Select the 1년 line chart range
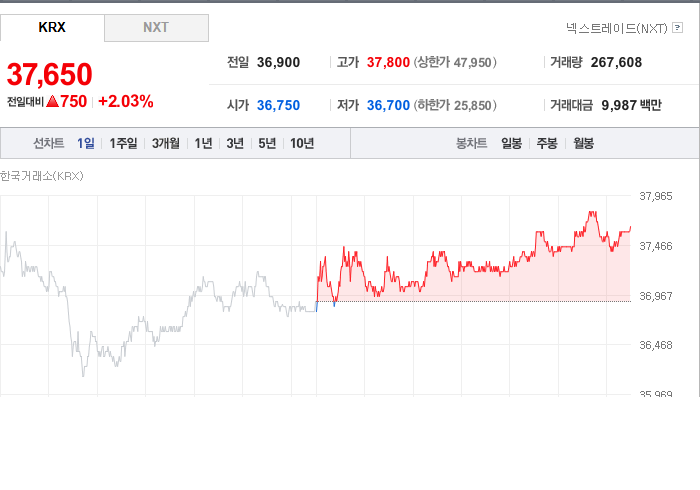 tap(203, 143)
